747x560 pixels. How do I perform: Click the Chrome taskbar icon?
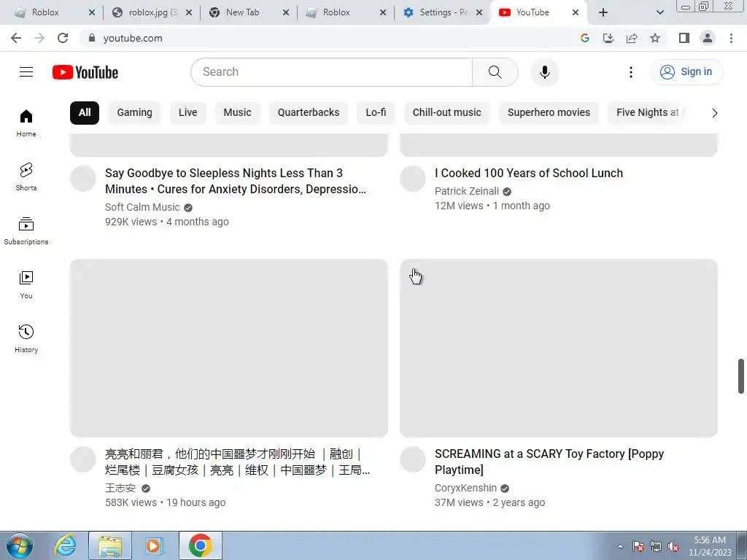[201, 545]
